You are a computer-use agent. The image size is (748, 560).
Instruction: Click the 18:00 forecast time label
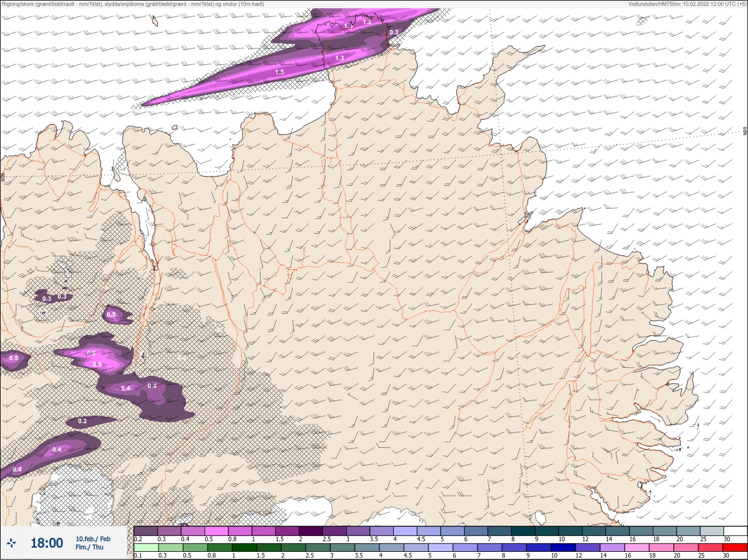47,543
